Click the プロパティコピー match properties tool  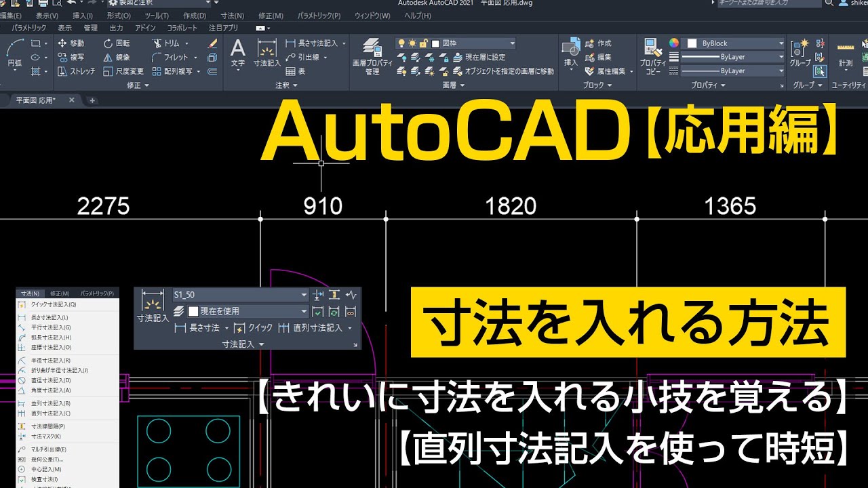tap(654, 56)
